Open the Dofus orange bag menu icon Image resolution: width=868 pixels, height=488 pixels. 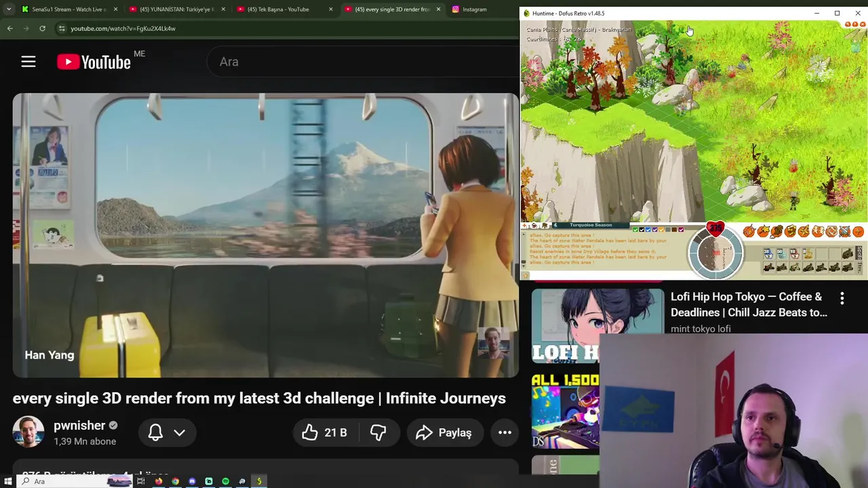[776, 231]
